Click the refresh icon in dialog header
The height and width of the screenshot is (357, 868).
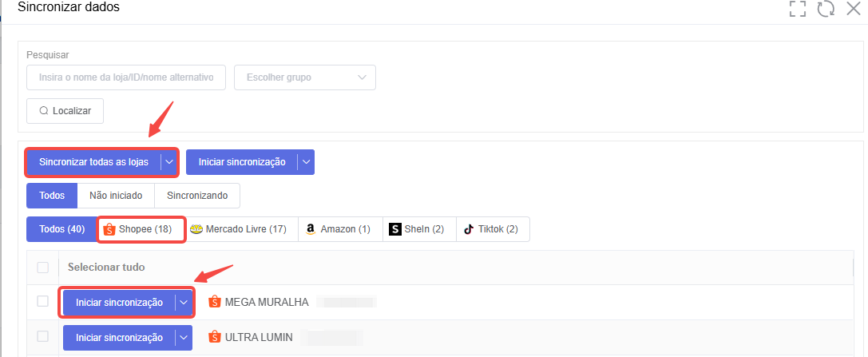click(x=826, y=9)
